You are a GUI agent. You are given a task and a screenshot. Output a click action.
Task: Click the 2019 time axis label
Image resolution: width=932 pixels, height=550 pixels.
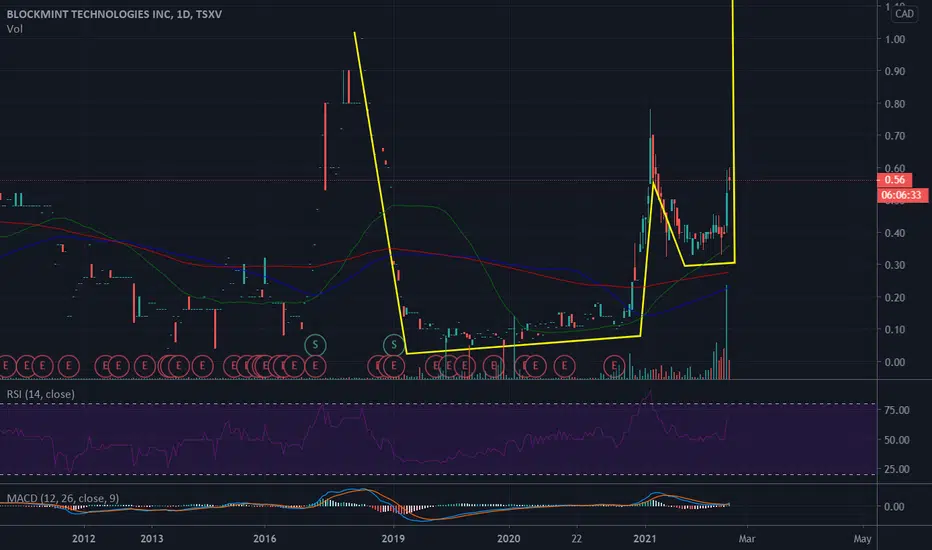(x=393, y=539)
